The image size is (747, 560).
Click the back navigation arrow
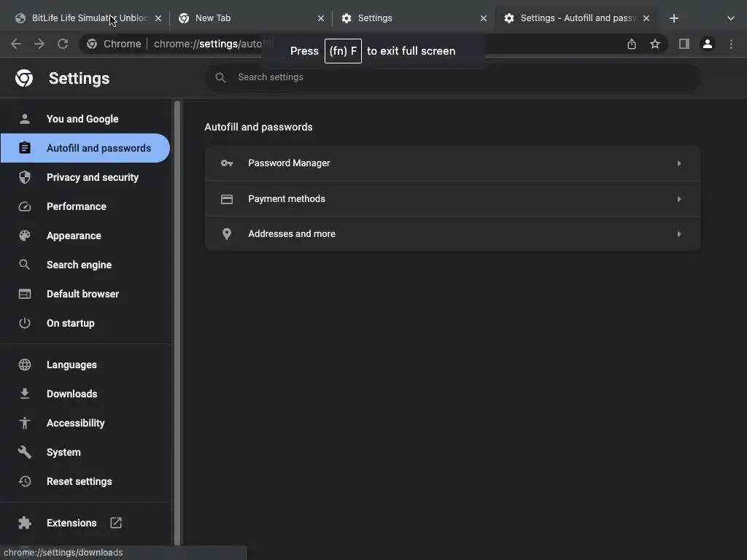point(16,44)
